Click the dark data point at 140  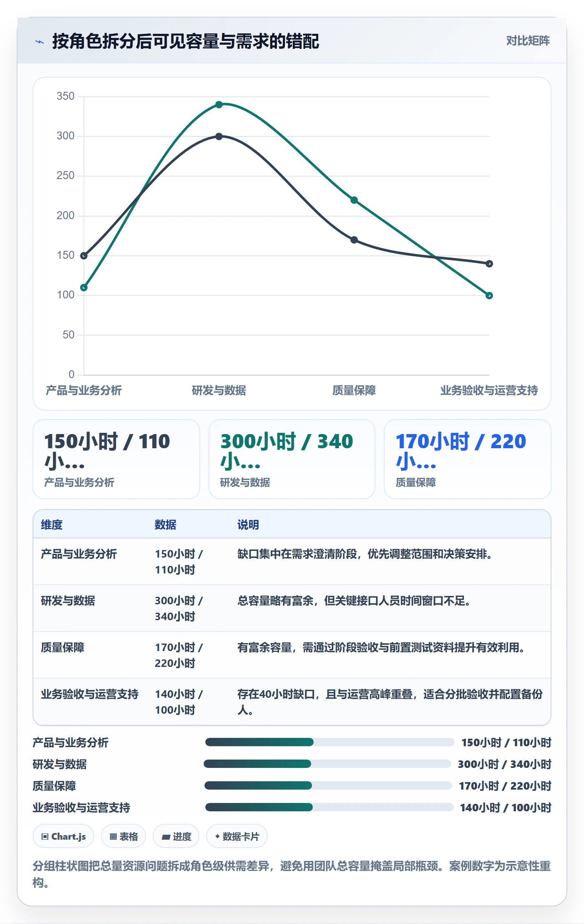click(489, 264)
